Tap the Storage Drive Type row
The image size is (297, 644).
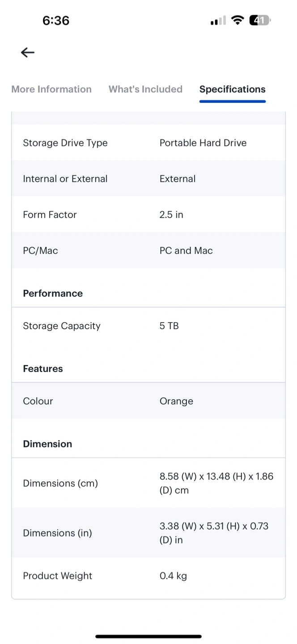pyautogui.click(x=148, y=143)
